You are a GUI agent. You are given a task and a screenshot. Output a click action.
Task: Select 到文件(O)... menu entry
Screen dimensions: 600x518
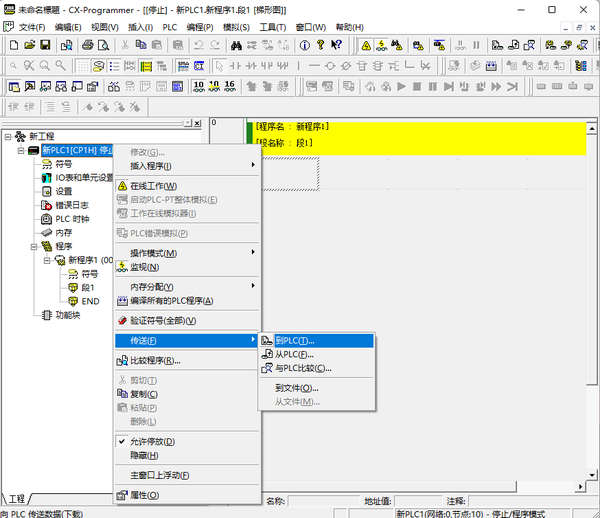click(317, 388)
